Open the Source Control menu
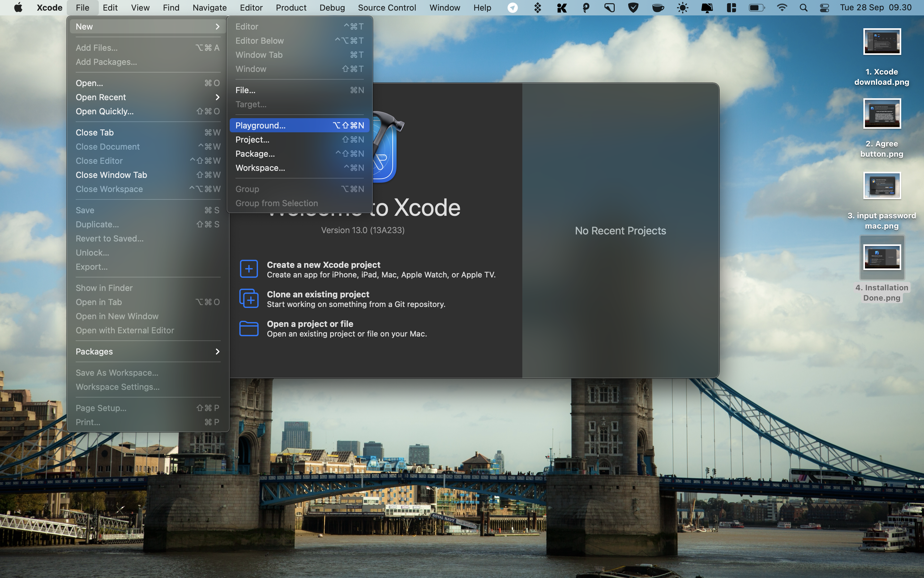924x578 pixels. [x=387, y=8]
